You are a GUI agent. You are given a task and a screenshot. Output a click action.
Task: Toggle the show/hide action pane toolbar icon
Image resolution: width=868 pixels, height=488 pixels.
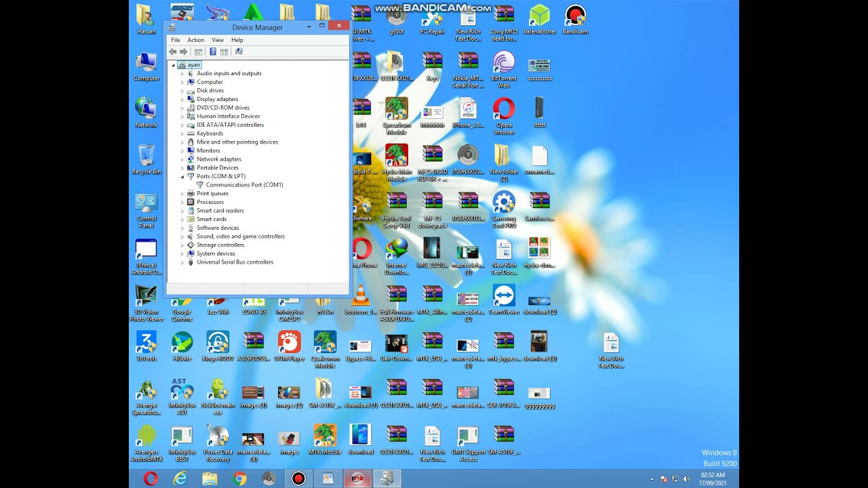224,52
